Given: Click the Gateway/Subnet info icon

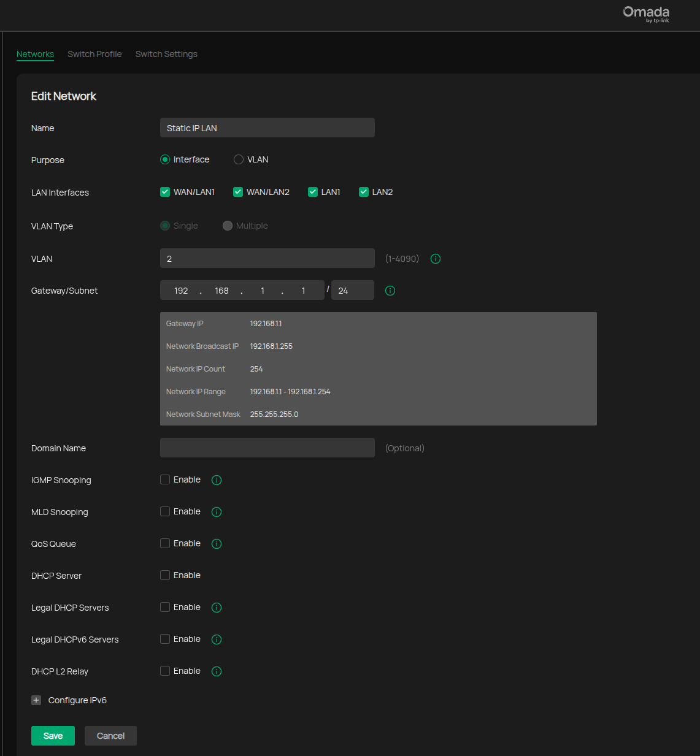Looking at the screenshot, I should pyautogui.click(x=390, y=291).
